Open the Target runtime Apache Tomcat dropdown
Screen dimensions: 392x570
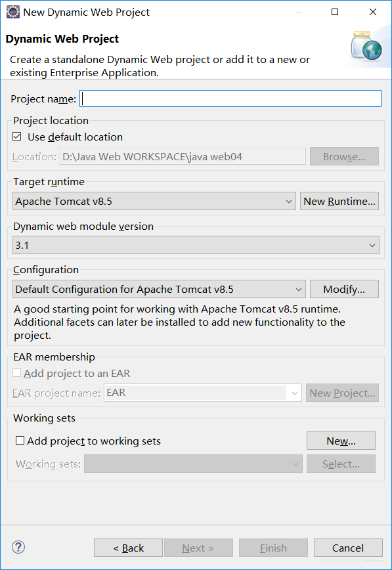point(154,201)
